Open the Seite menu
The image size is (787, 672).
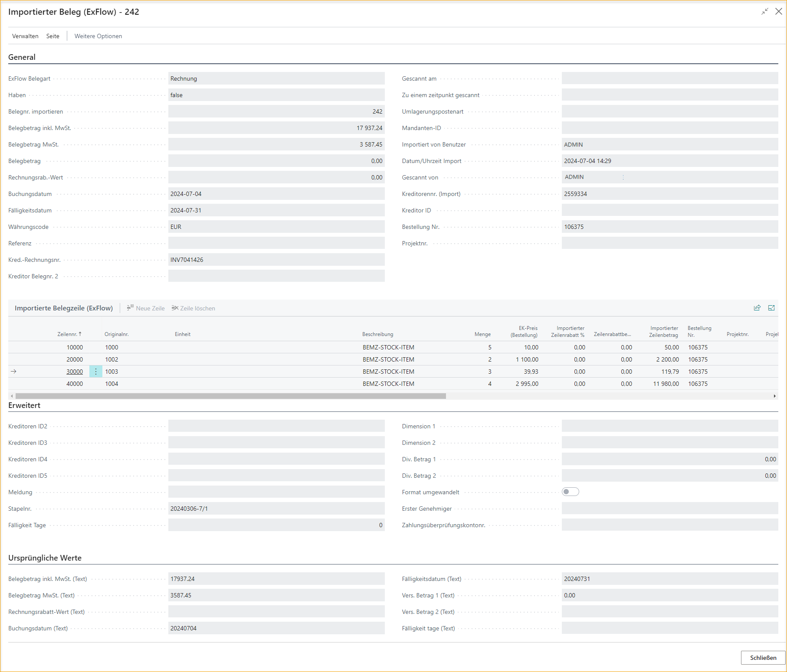52,36
